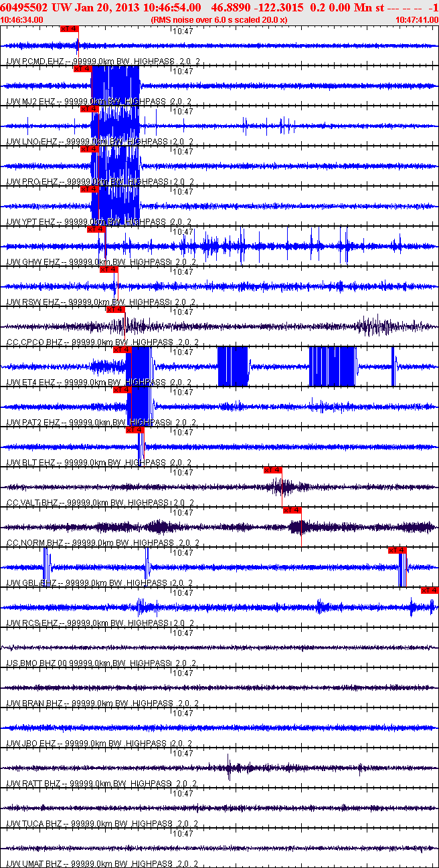Click the 10:47 tick label above UMAT trace
Image resolution: width=439 pixels, height=868 pixels.
click(x=183, y=834)
